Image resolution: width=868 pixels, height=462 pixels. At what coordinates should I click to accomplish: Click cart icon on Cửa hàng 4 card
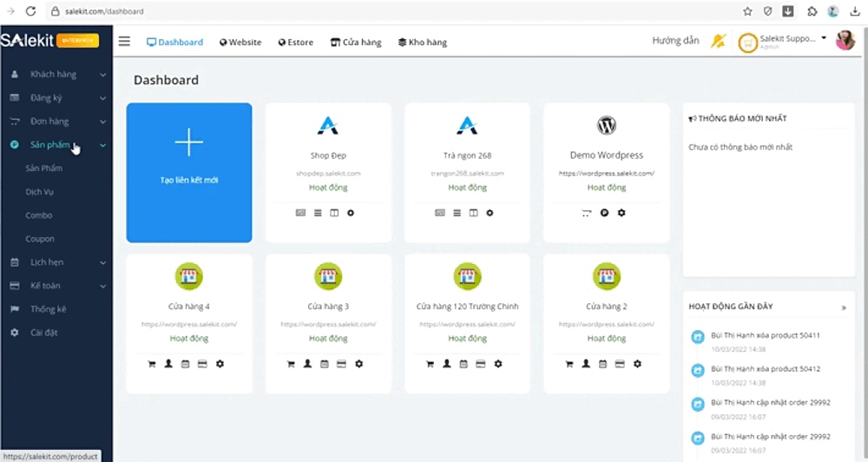[x=152, y=364]
